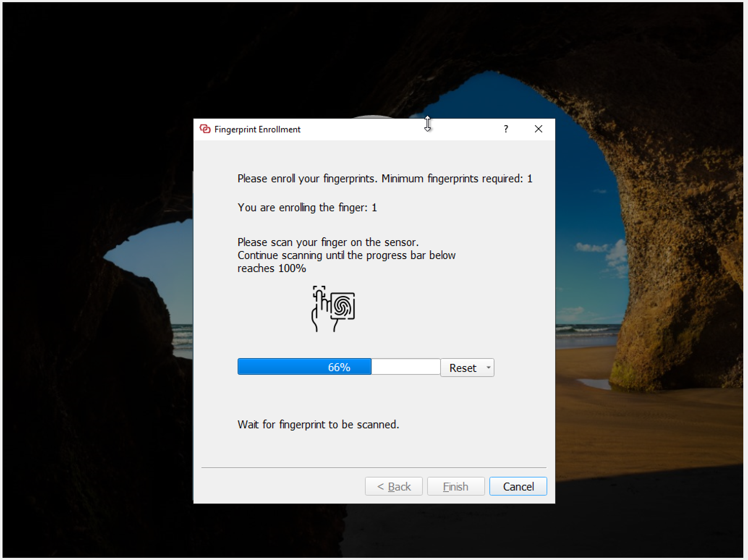This screenshot has width=748, height=560.
Task: Click the 66% progress label
Action: 339,367
